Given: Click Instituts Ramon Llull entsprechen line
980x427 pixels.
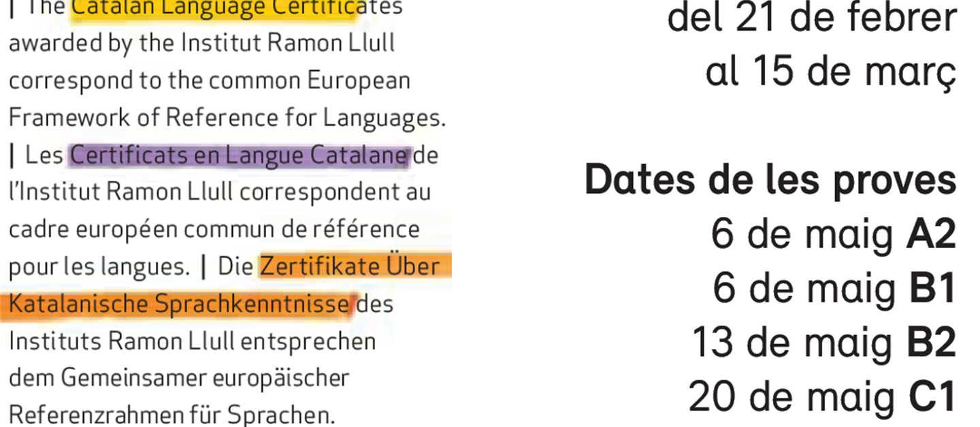Looking at the screenshot, I should pos(192,341).
